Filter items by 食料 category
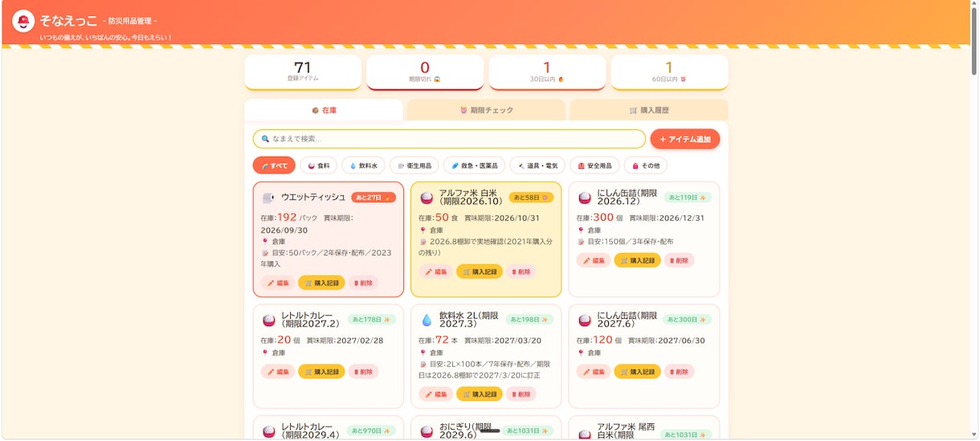 click(x=318, y=165)
